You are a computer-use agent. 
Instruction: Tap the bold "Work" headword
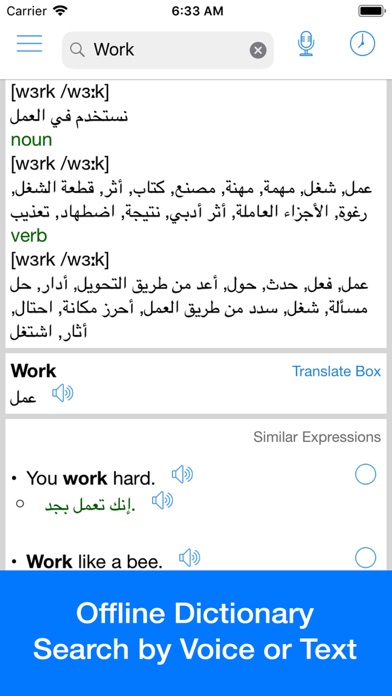coord(34,371)
